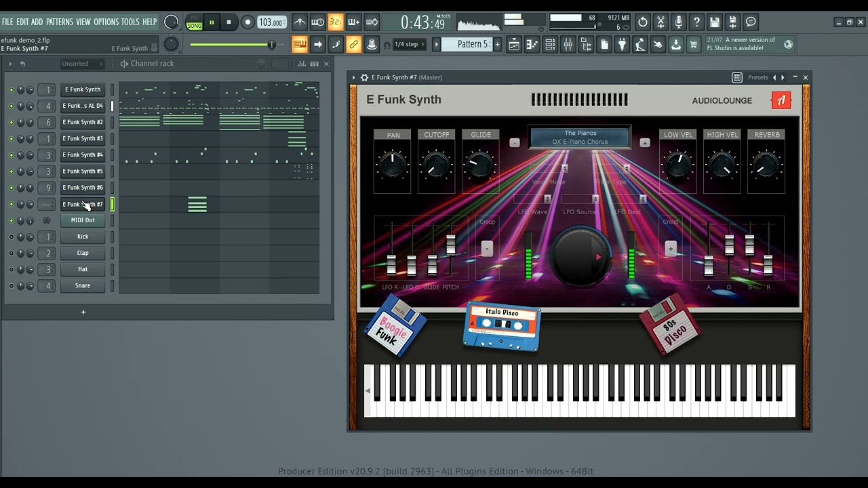Toggle graph editor icon in Channel rack
This screenshot has width=868, height=488.
point(301,64)
